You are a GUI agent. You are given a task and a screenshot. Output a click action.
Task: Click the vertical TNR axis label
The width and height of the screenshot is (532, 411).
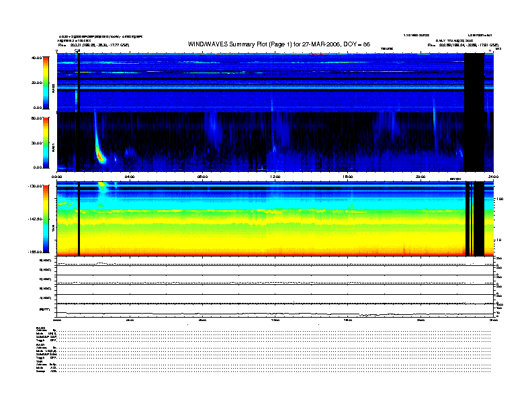click(53, 229)
